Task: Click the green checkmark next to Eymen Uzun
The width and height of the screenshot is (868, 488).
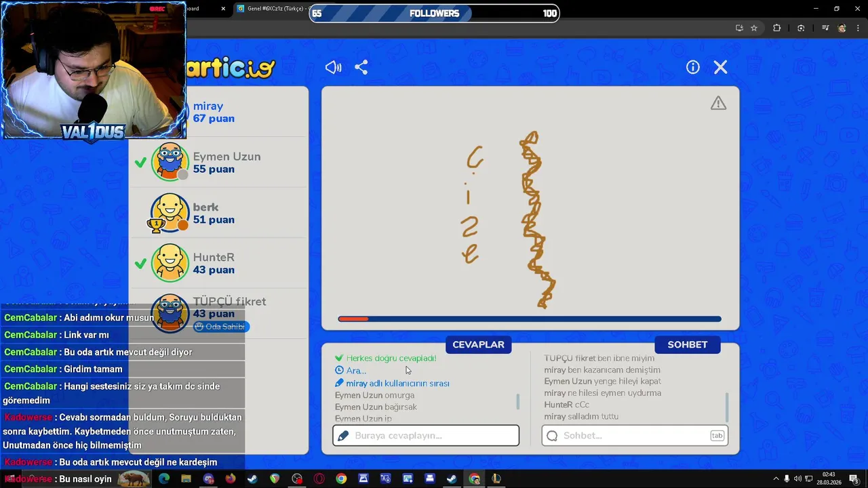Action: [140, 163]
